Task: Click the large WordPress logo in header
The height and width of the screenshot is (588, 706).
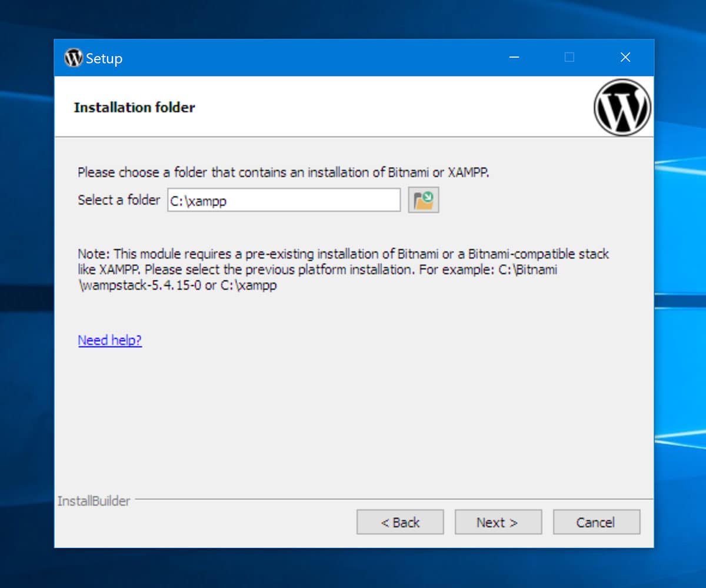Action: pyautogui.click(x=622, y=108)
